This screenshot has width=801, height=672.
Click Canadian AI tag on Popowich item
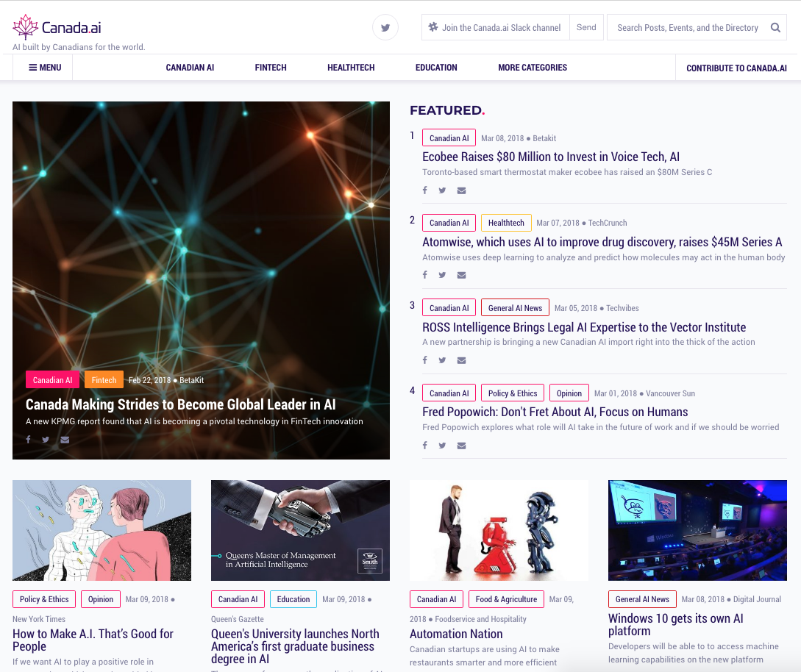[449, 393]
